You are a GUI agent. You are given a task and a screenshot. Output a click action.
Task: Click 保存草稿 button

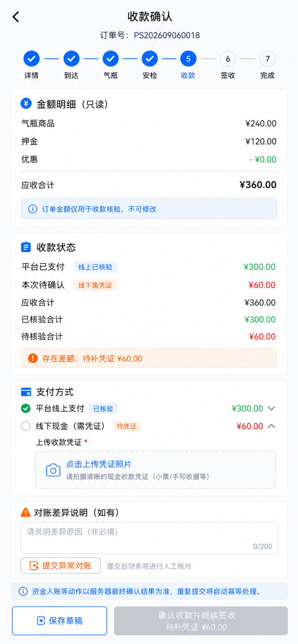point(59,621)
